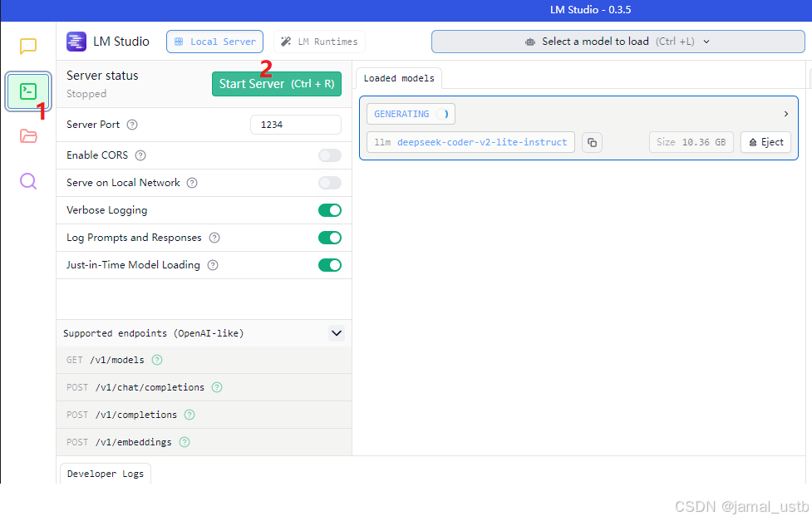Click the Size 10.36 GB label
The image size is (812, 521).
pos(691,142)
